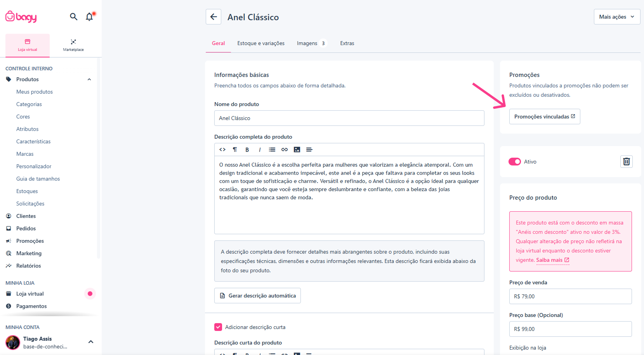Click the search magnifier icon

pos(73,17)
